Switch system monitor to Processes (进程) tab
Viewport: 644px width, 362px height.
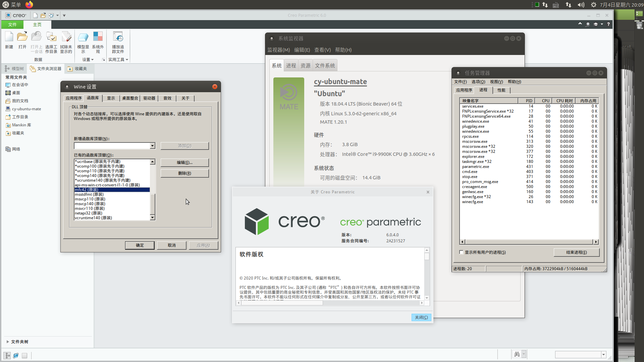(x=291, y=66)
